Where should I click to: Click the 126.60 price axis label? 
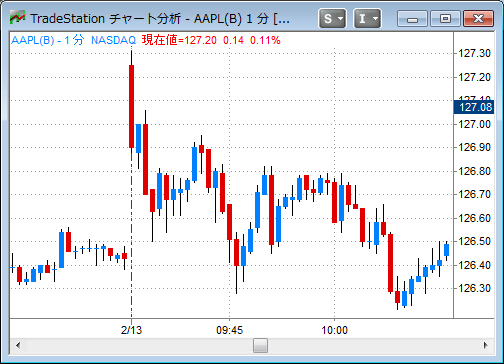pyautogui.click(x=475, y=218)
